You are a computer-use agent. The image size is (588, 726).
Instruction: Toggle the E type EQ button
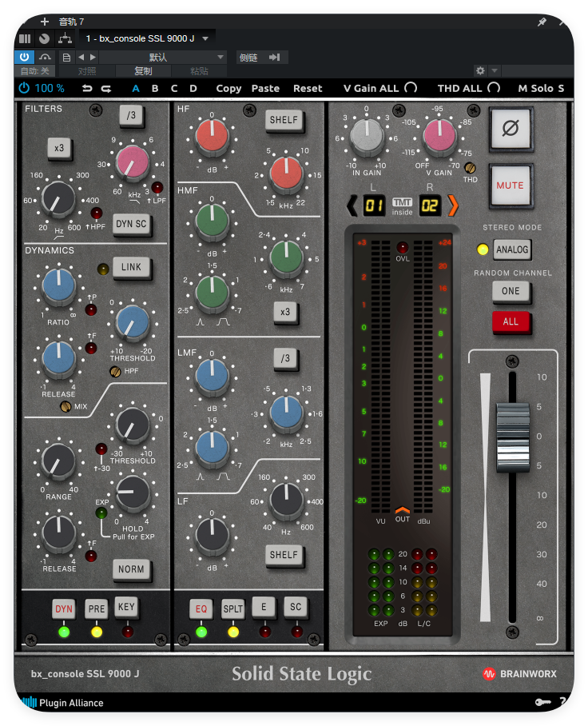[x=264, y=607]
